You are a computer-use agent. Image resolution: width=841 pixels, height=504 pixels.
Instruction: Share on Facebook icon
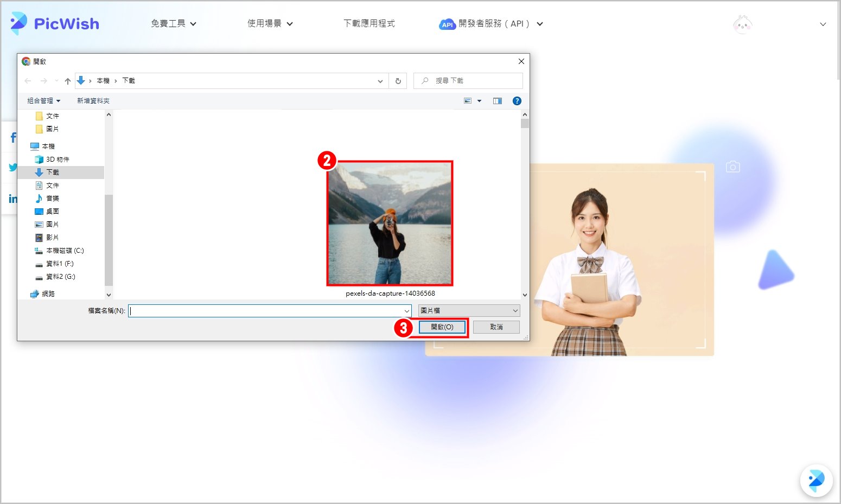(13, 138)
